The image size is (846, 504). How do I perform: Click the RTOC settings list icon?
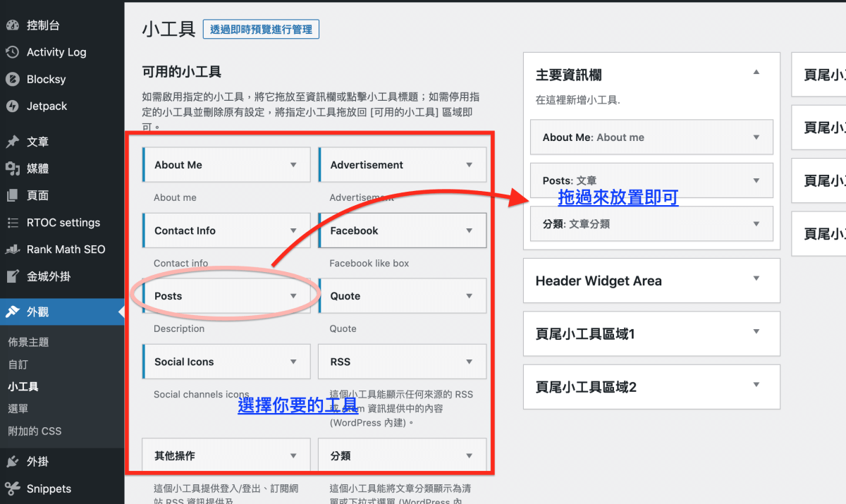12,223
